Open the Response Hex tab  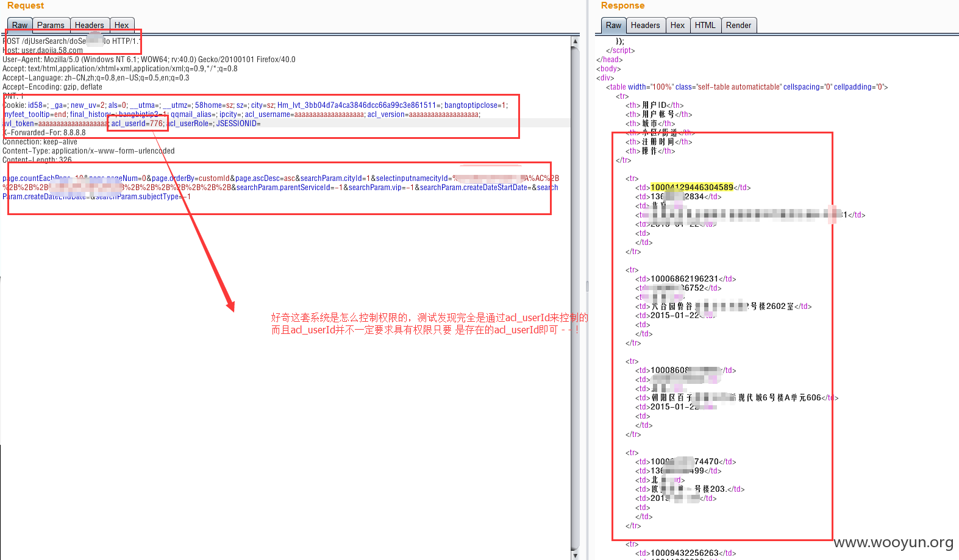click(677, 25)
